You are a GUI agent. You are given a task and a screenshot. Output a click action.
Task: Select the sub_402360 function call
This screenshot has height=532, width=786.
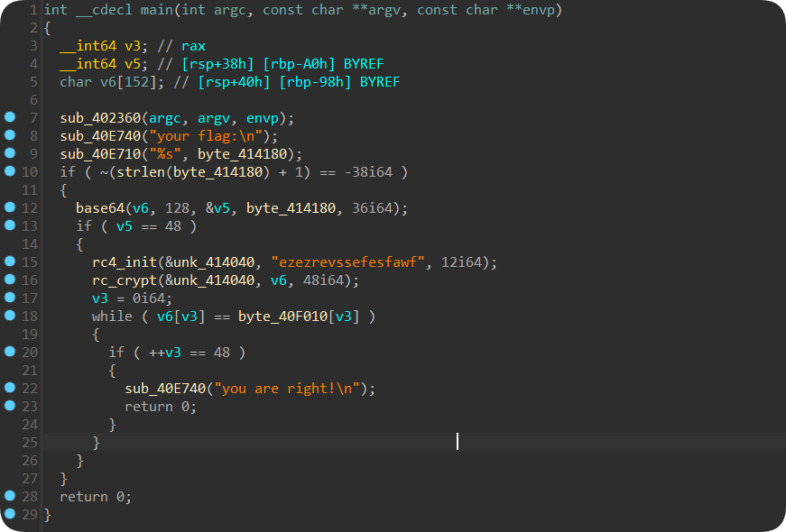100,118
